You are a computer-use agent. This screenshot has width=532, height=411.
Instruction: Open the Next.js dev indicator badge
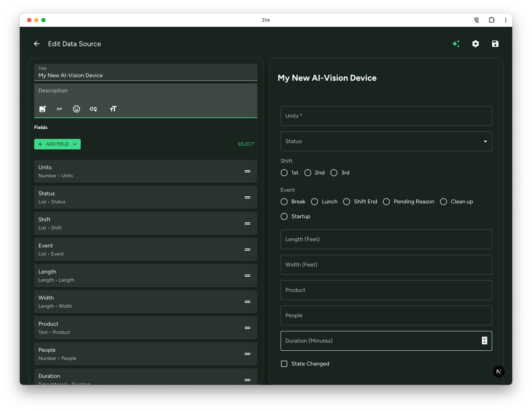coord(499,372)
